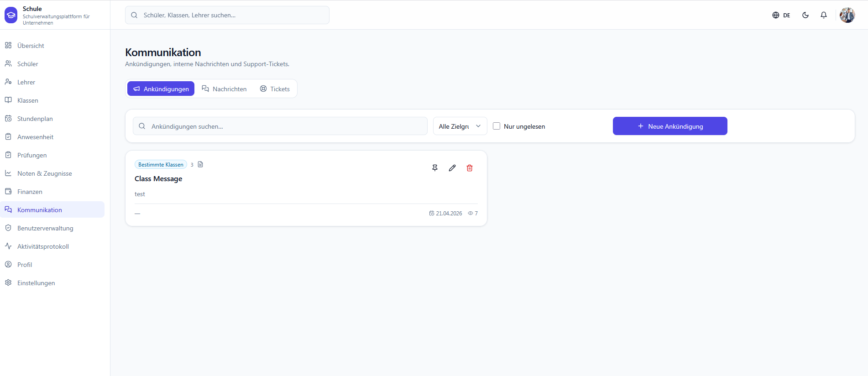This screenshot has height=376, width=868.
Task: Click the Bestimmte Klassen tag badge
Action: (161, 164)
